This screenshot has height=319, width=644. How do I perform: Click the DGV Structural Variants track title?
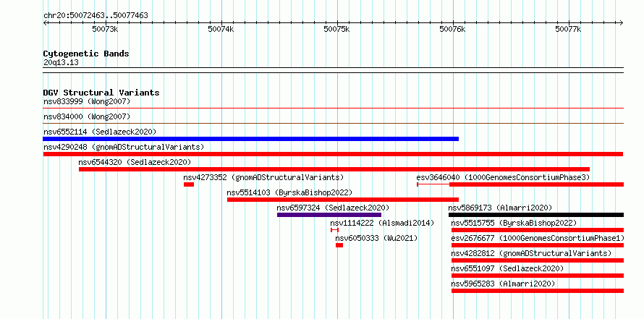coord(101,93)
